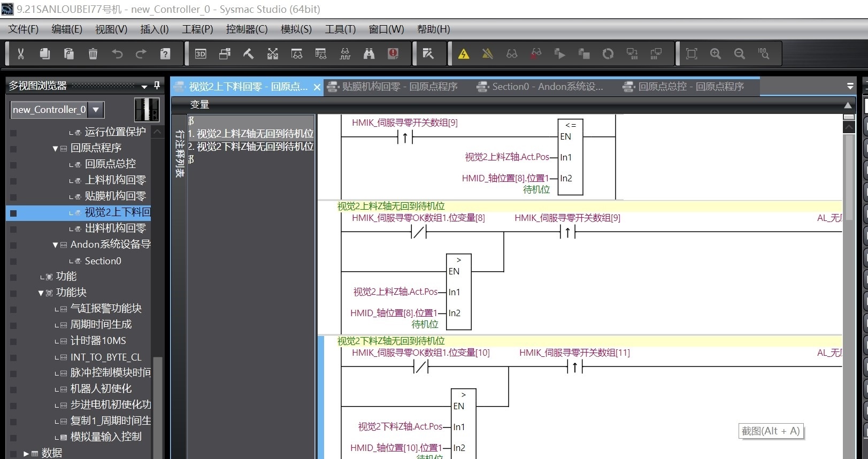Click the Redo arrow icon
The height and width of the screenshot is (459, 868).
coord(141,53)
